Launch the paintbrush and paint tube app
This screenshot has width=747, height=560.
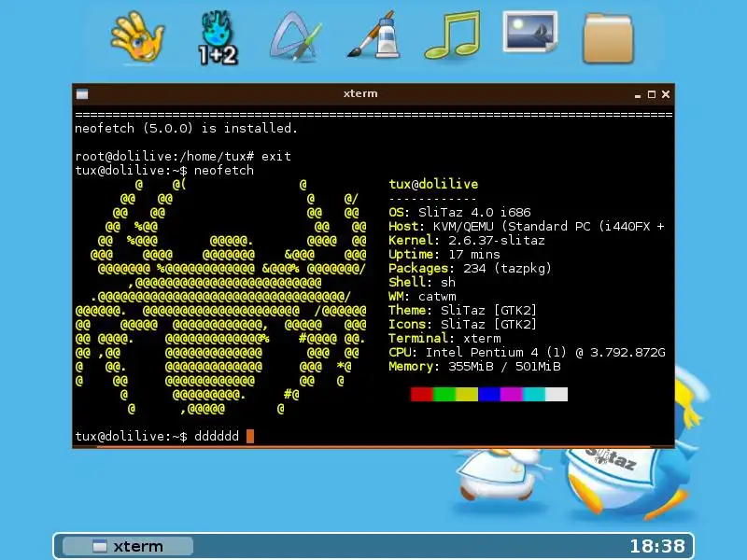[x=374, y=35]
